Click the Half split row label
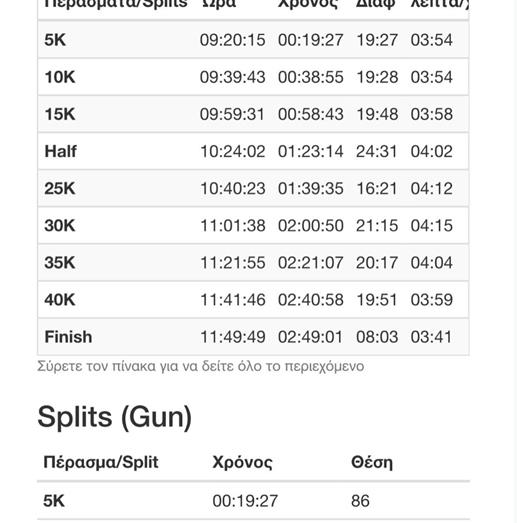 tap(60, 151)
